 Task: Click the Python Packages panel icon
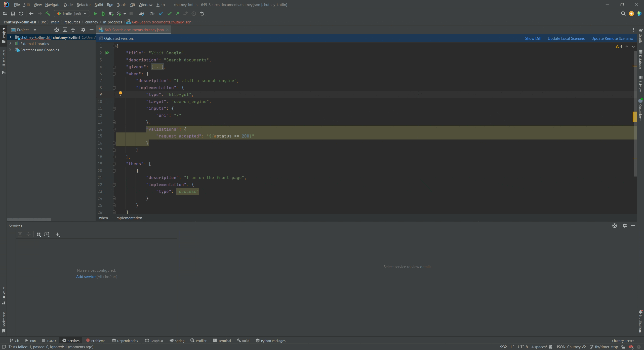257,340
